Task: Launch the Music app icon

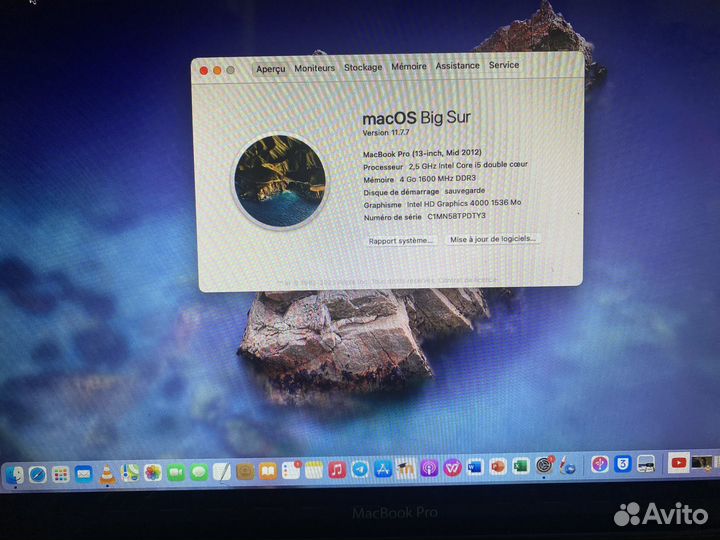Action: [x=337, y=470]
